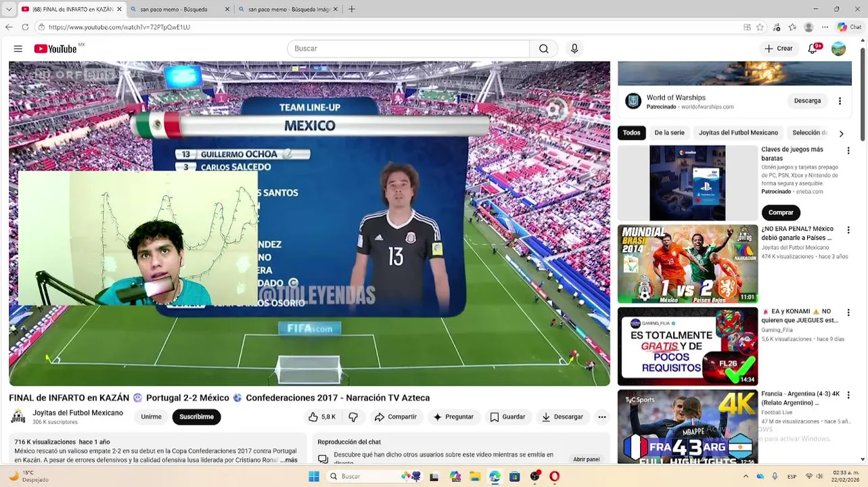Click the Descargar video button
The width and height of the screenshot is (868, 487).
(x=563, y=417)
